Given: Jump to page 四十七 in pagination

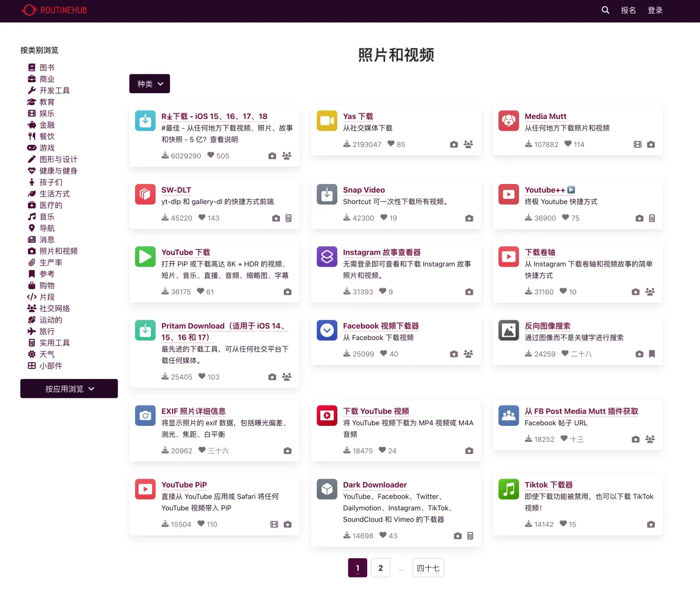Looking at the screenshot, I should pos(428,567).
